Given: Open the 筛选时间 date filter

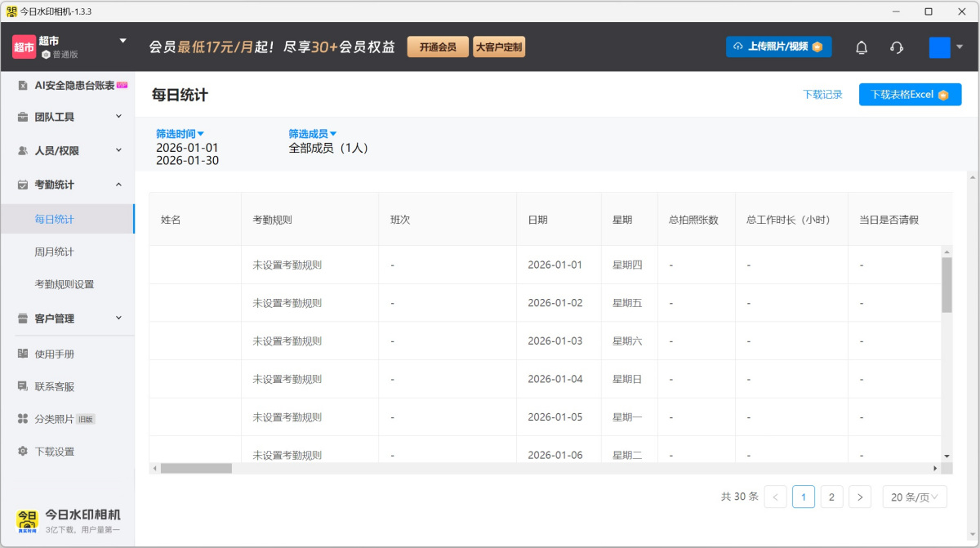Looking at the screenshot, I should click(180, 134).
